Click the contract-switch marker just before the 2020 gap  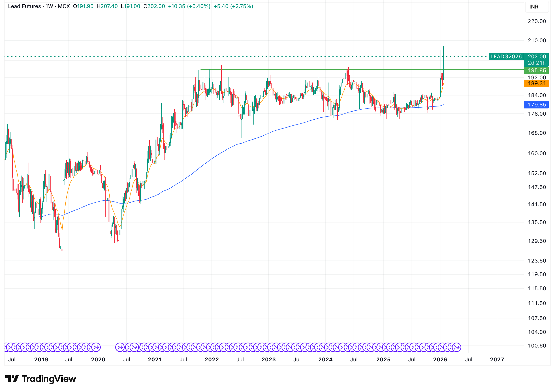[x=96, y=347]
